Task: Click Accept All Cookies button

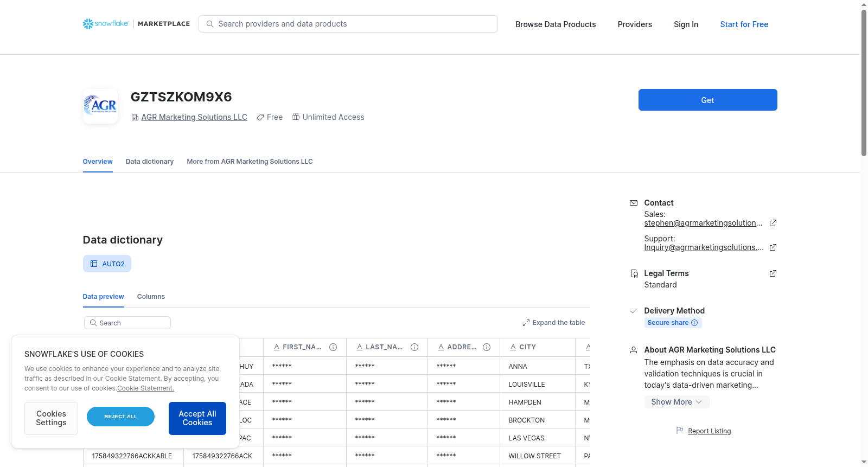Action: [197, 418]
